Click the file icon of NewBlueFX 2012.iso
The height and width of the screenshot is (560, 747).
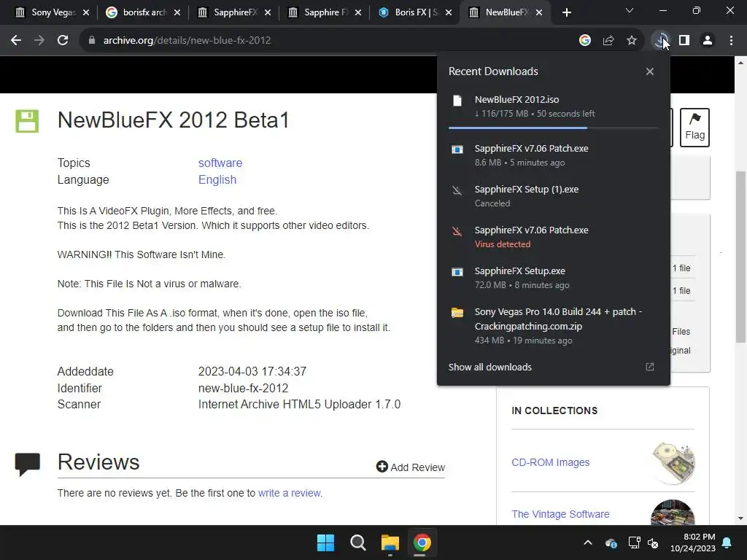point(457,101)
